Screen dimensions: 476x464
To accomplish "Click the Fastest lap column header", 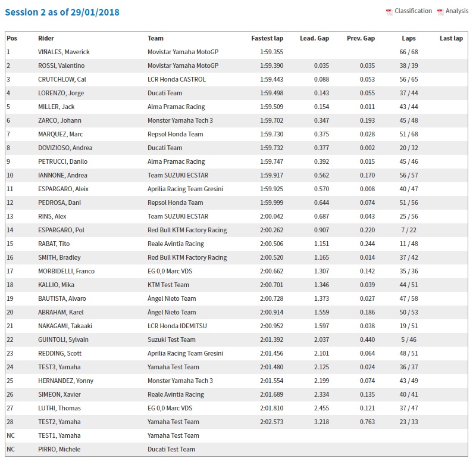I will [x=267, y=38].
